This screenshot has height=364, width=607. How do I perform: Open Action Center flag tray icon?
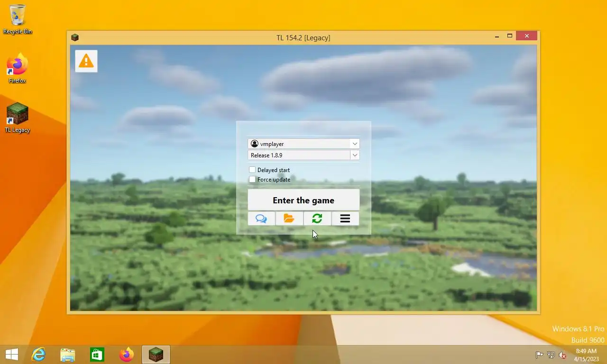click(539, 355)
